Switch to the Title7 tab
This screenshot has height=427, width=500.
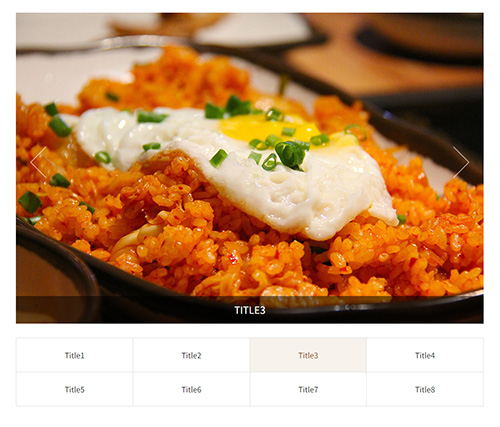click(308, 389)
